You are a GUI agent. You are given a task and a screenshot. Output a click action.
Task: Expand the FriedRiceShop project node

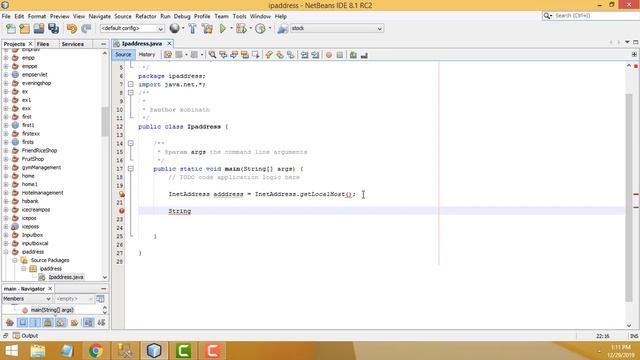(x=6, y=151)
